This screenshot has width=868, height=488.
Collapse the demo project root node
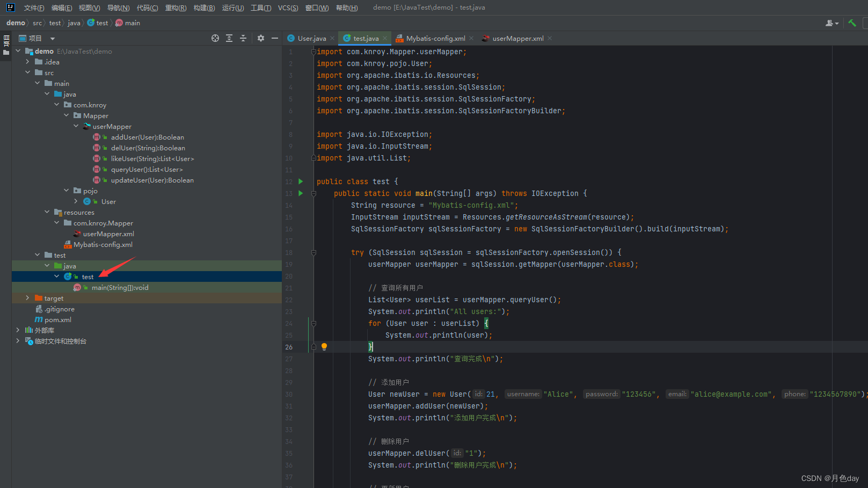18,51
